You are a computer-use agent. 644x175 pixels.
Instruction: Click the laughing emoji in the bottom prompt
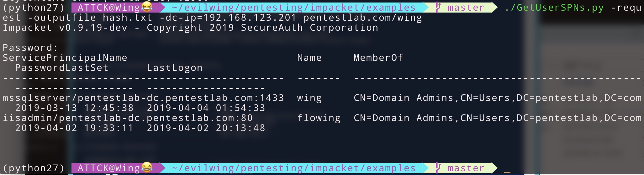(x=147, y=167)
